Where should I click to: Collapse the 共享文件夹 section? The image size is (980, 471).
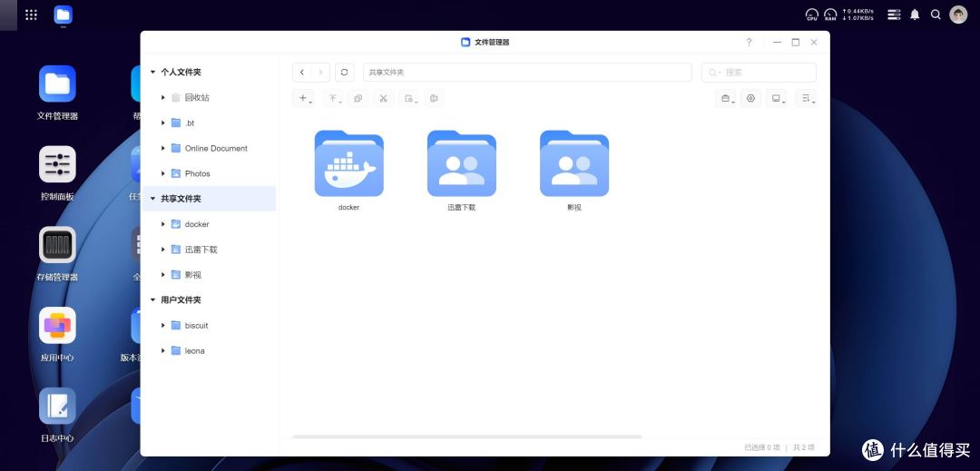point(152,199)
